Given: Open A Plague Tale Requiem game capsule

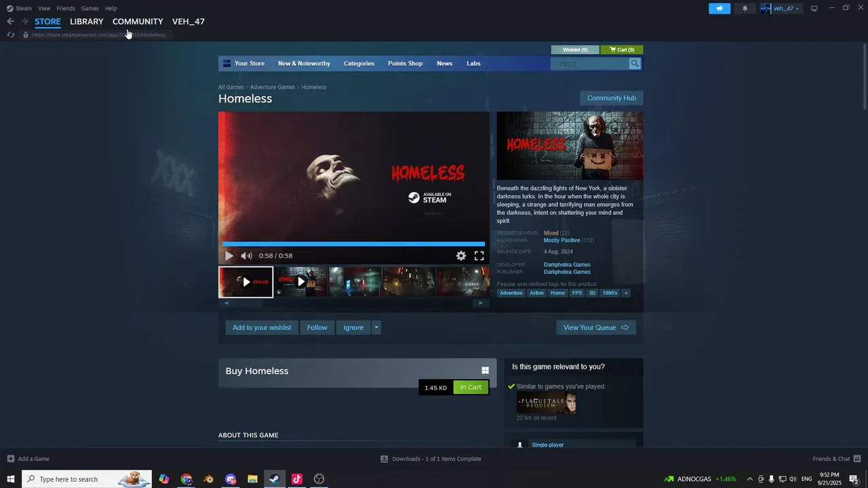Looking at the screenshot, I should pyautogui.click(x=547, y=403).
